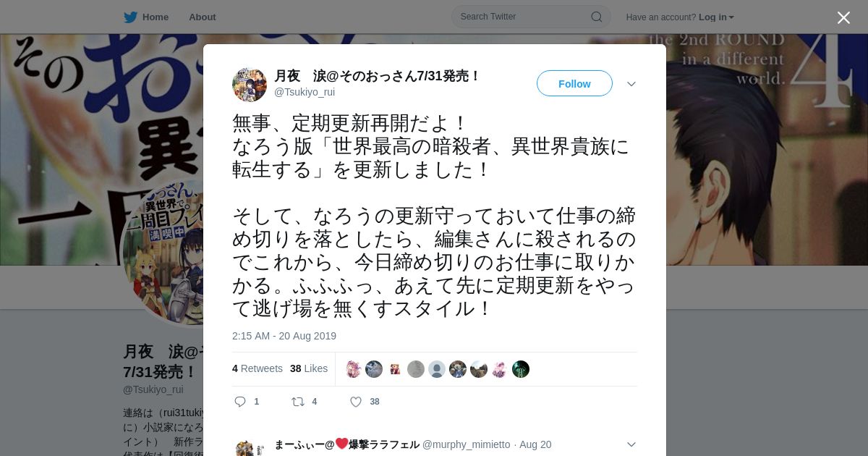Like the tweet with the heart icon
The height and width of the screenshot is (456, 868).
click(x=355, y=402)
